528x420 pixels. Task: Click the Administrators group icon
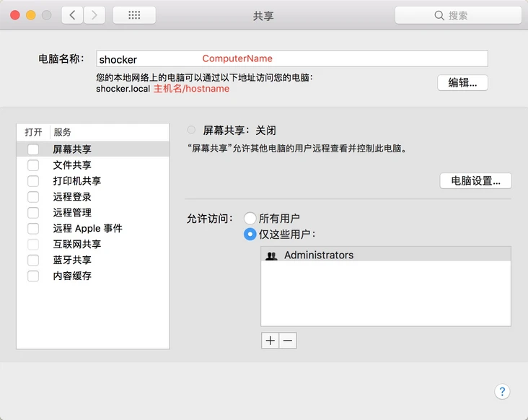(271, 255)
